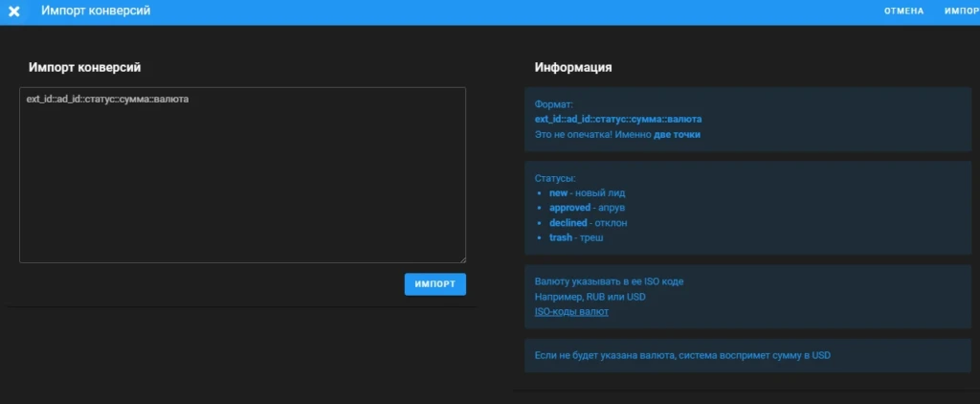The height and width of the screenshot is (404, 980).
Task: Click the bold две точки text
Action: (x=677, y=134)
